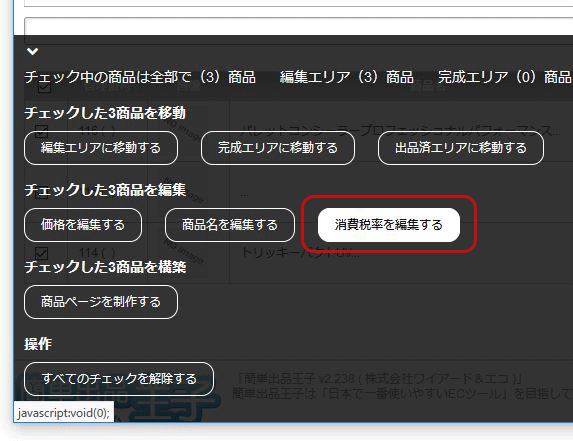Move items via 出品済エリアに移動する
Screen dimensions: 573x441
tap(461, 148)
